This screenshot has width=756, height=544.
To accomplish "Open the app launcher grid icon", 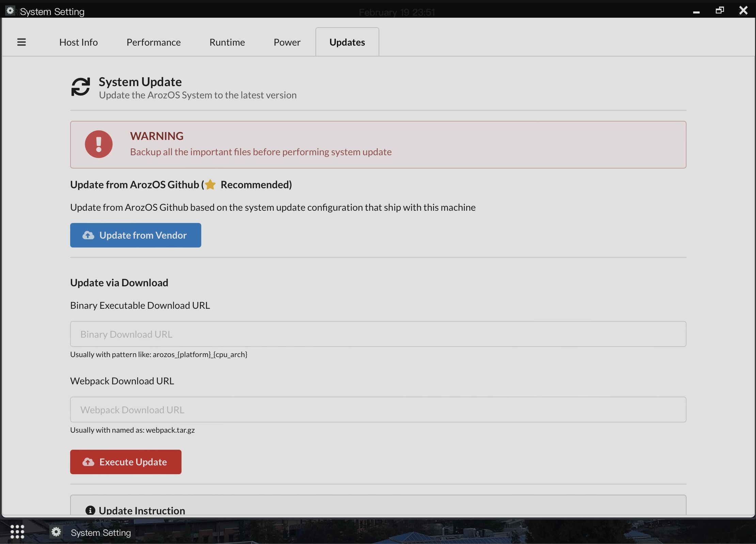I will pyautogui.click(x=17, y=532).
